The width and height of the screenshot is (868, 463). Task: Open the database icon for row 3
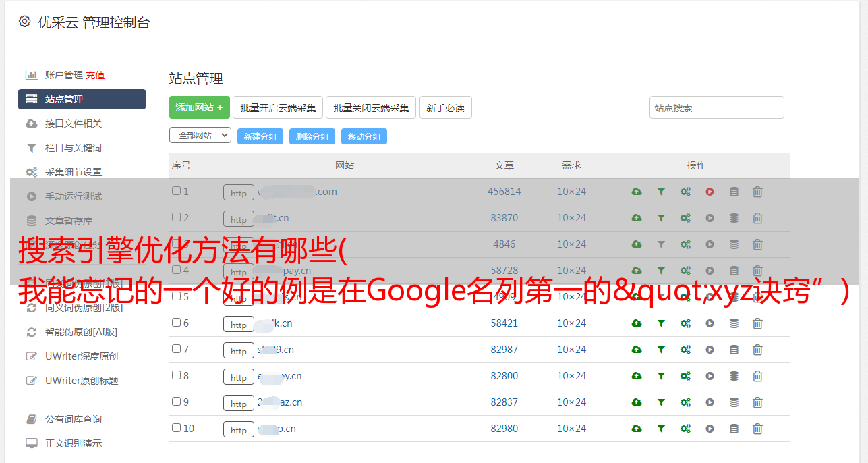[734, 244]
